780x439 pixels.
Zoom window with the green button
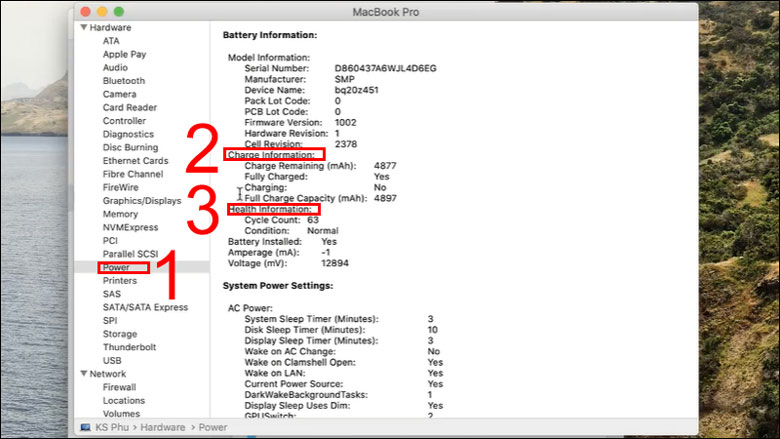coord(119,9)
